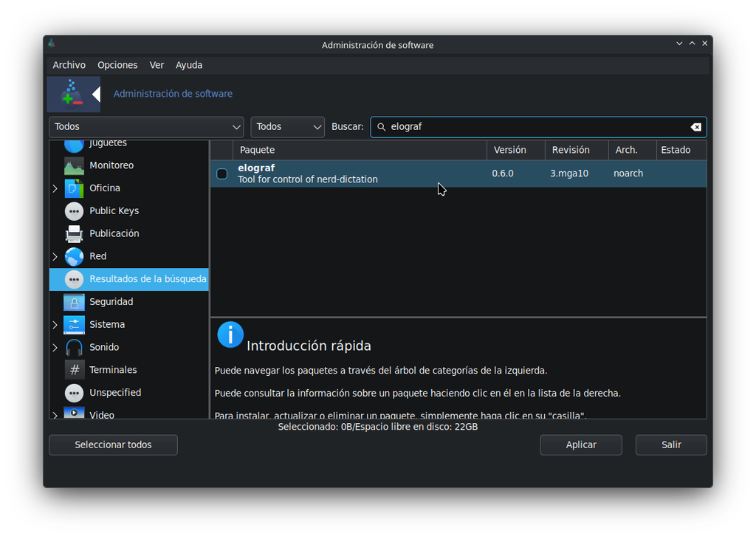This screenshot has height=539, width=756.
Task: Open the first Todos filter dropdown
Action: (x=146, y=127)
